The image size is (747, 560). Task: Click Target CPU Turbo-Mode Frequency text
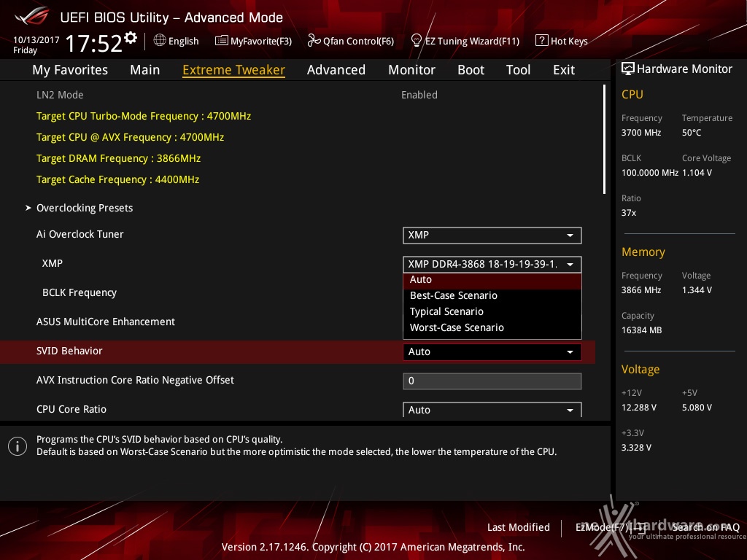point(144,116)
